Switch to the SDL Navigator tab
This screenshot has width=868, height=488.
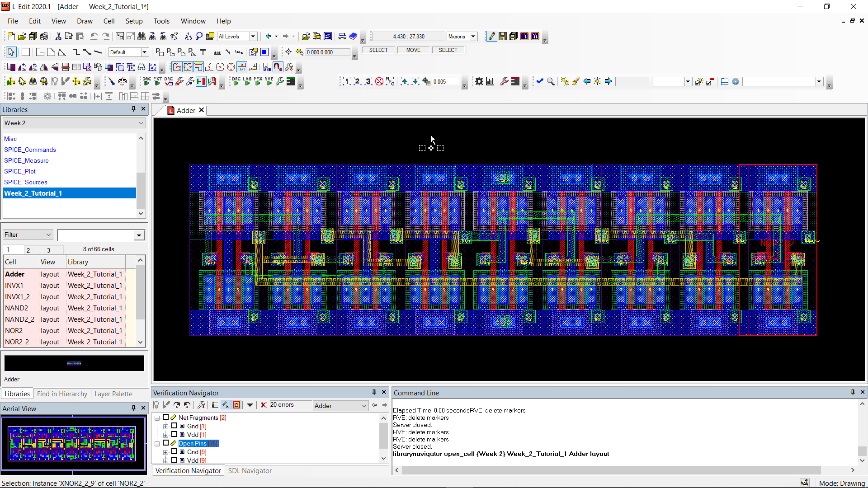[250, 470]
